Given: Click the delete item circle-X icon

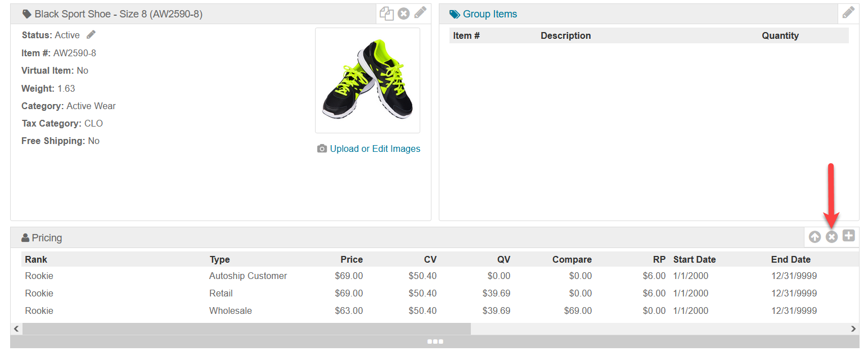Looking at the screenshot, I should click(x=403, y=13).
